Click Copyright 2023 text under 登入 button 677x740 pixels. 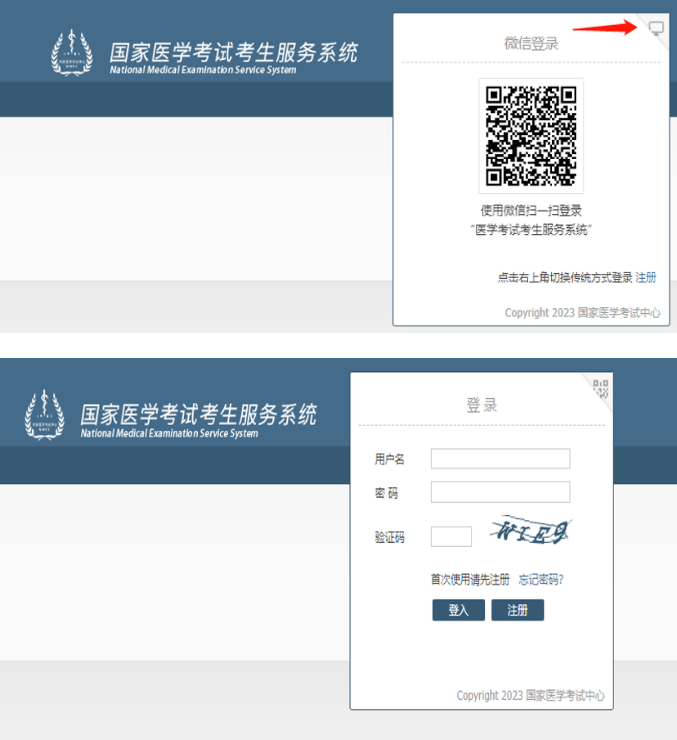pyautogui.click(x=530, y=695)
